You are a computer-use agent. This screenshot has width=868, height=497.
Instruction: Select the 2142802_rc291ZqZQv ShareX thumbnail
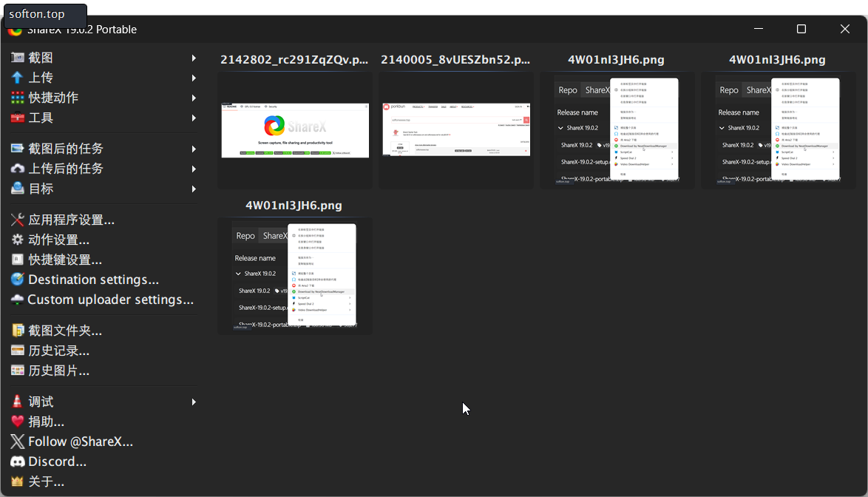click(295, 131)
